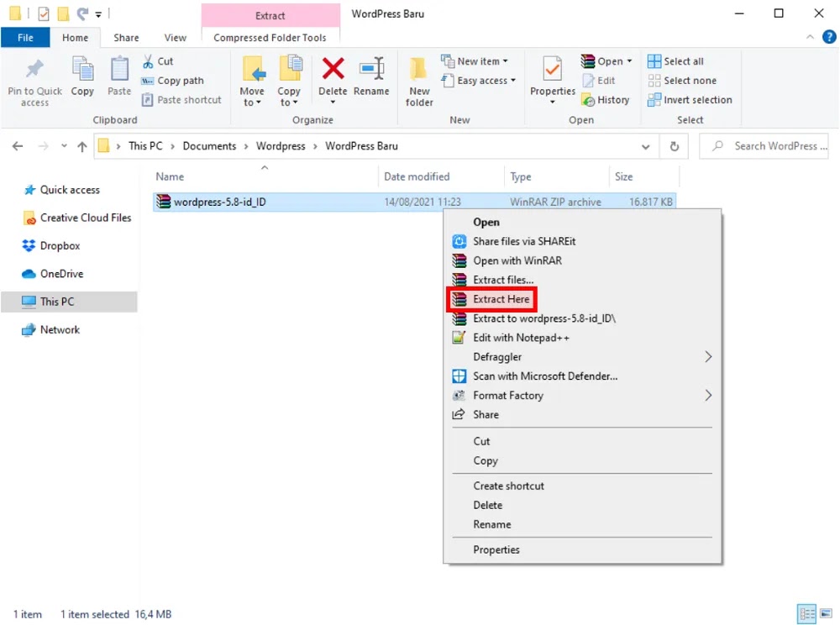The height and width of the screenshot is (625, 840).
Task: Open the Easy access dropdown
Action: tap(479, 81)
